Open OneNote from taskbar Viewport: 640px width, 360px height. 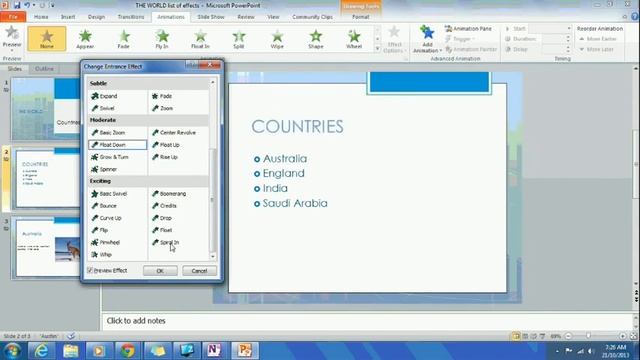click(x=214, y=351)
